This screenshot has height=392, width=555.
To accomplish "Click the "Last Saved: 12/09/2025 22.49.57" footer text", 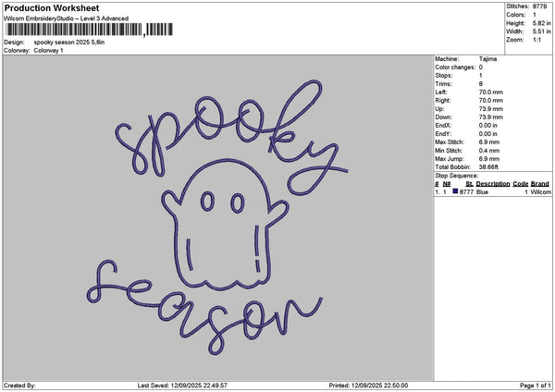I will coord(182,386).
